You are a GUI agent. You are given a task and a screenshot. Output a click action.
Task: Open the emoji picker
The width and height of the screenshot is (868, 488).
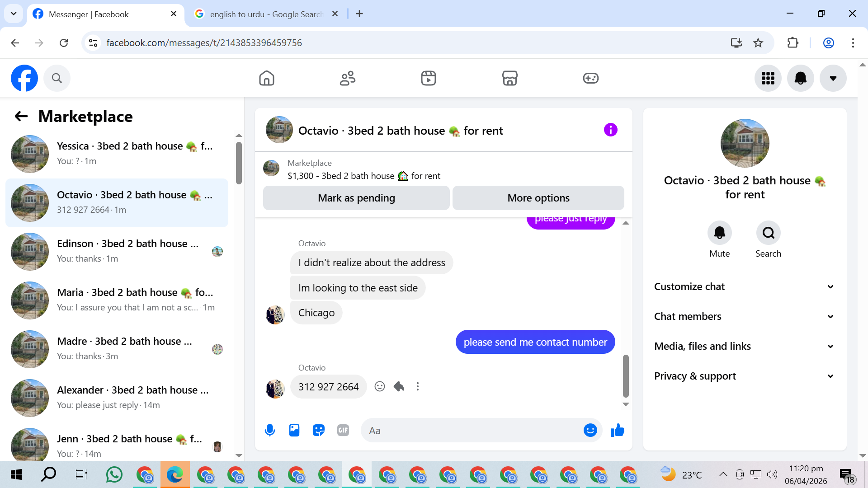590,431
